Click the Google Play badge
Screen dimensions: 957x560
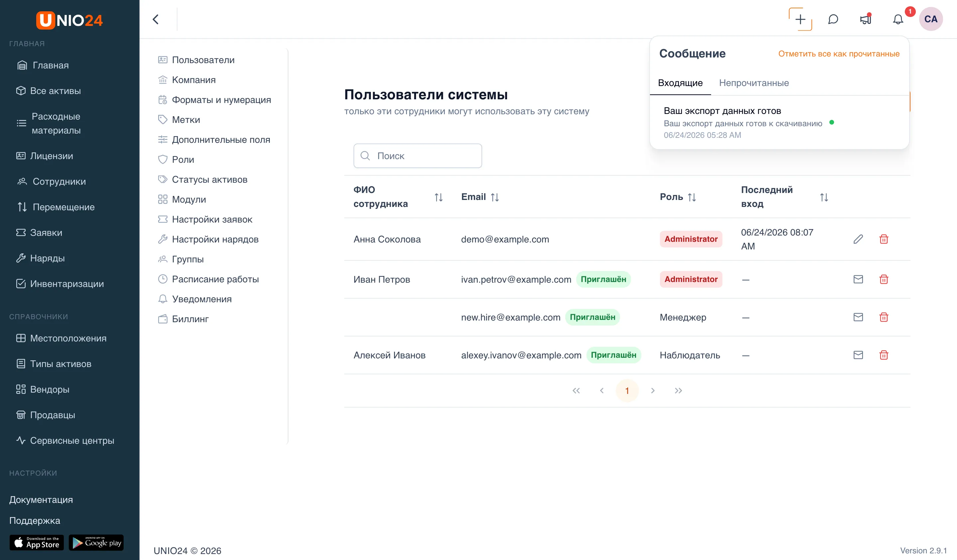[x=96, y=542]
